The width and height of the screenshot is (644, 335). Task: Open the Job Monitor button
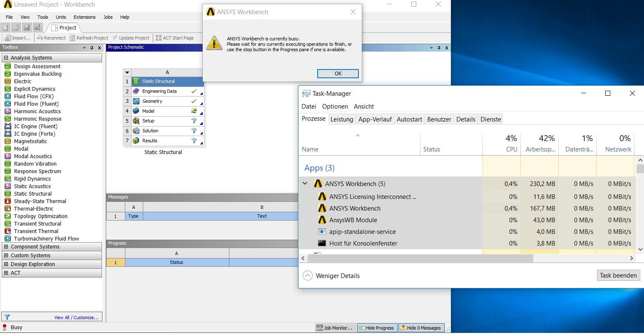[x=335, y=328]
